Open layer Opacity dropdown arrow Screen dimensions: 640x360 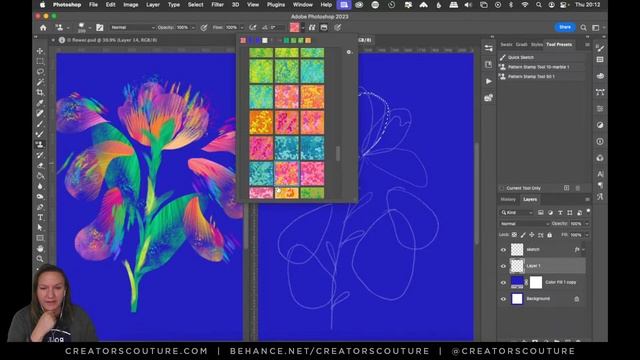[x=587, y=224]
